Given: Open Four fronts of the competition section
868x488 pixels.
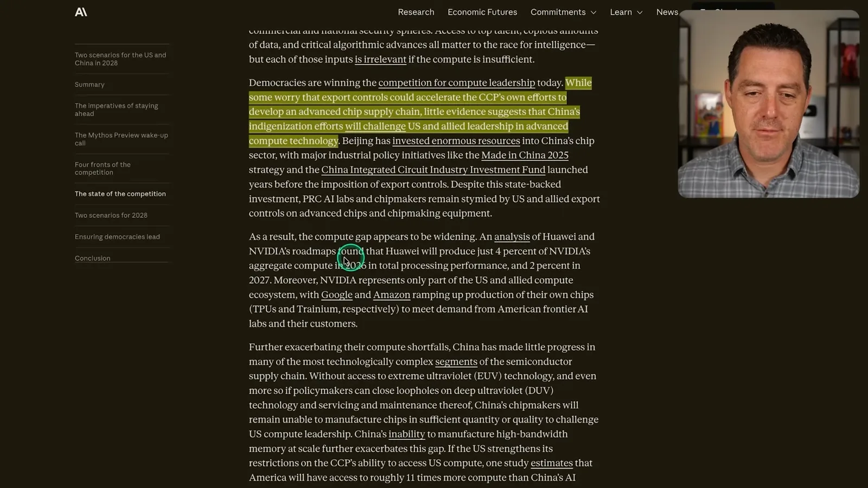Looking at the screenshot, I should click(103, 168).
